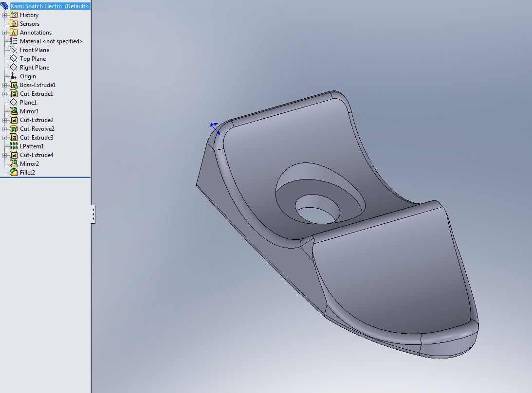Click the Sensors icon

(14, 24)
